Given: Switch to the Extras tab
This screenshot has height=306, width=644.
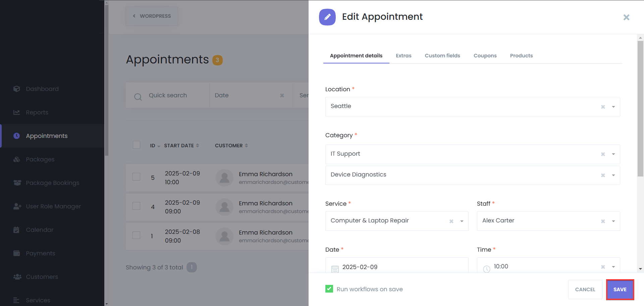Looking at the screenshot, I should [x=403, y=56].
